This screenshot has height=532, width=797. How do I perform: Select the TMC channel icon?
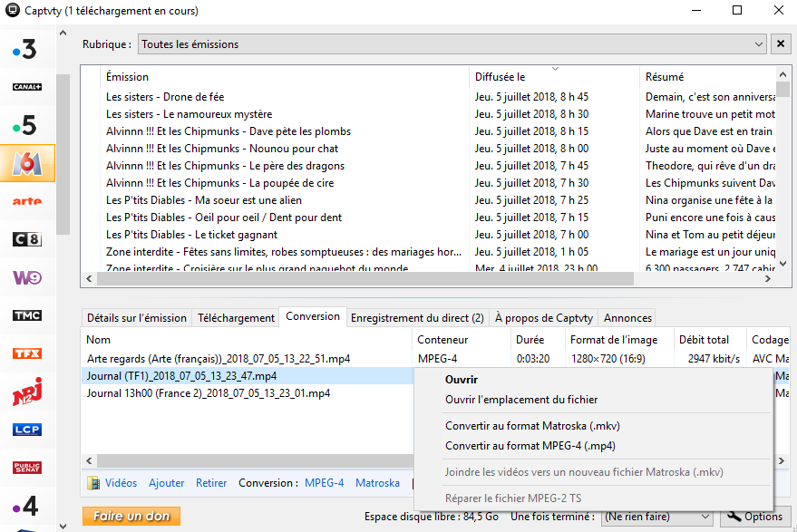click(26, 315)
